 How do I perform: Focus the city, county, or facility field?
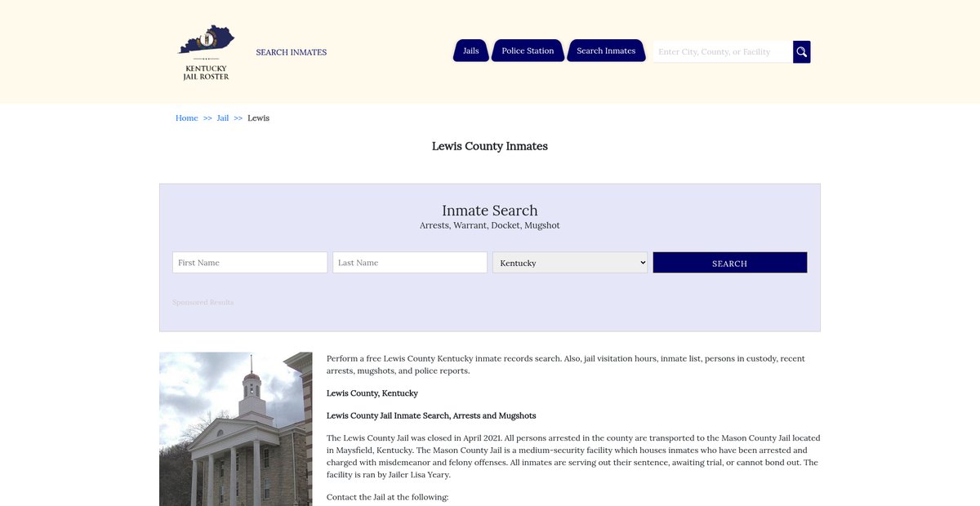[x=723, y=51]
